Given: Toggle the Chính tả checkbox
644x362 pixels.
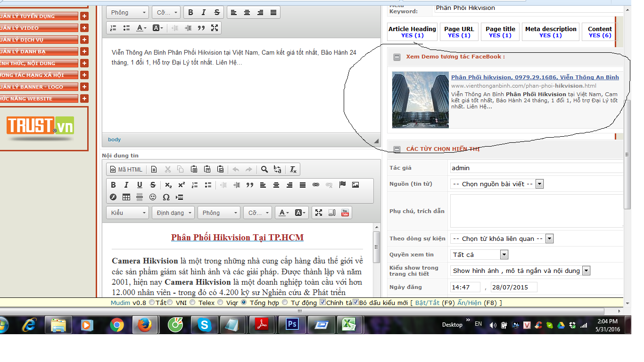Looking at the screenshot, I should pos(322,302).
